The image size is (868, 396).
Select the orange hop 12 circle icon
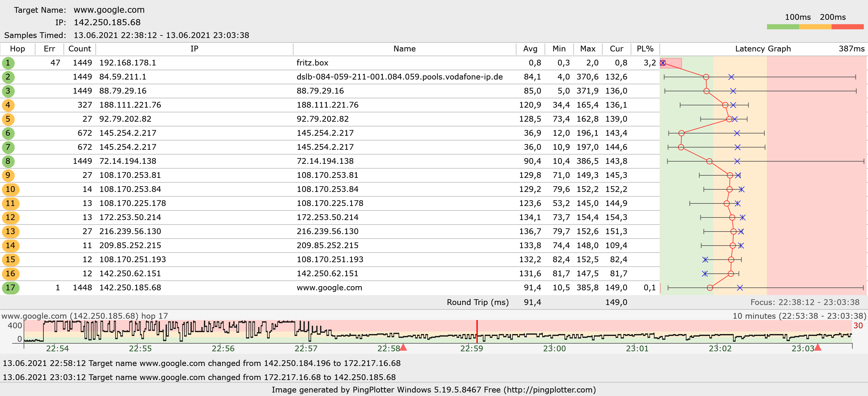pyautogui.click(x=11, y=217)
